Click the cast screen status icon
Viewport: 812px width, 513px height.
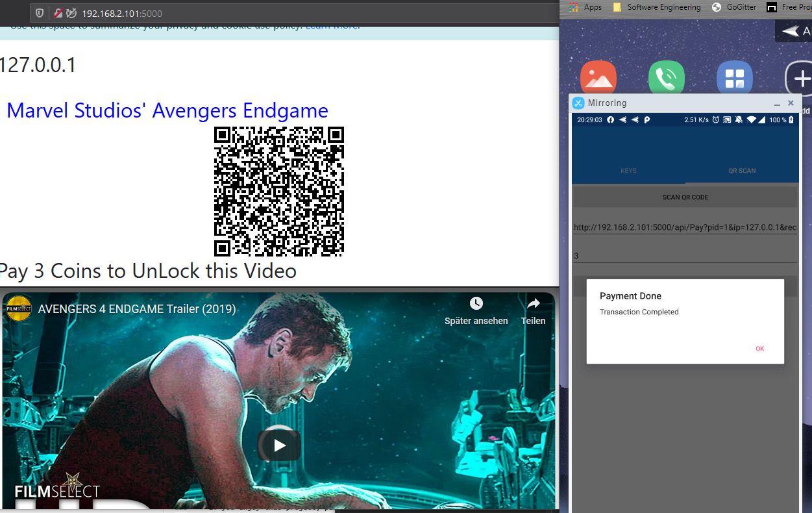(x=727, y=120)
